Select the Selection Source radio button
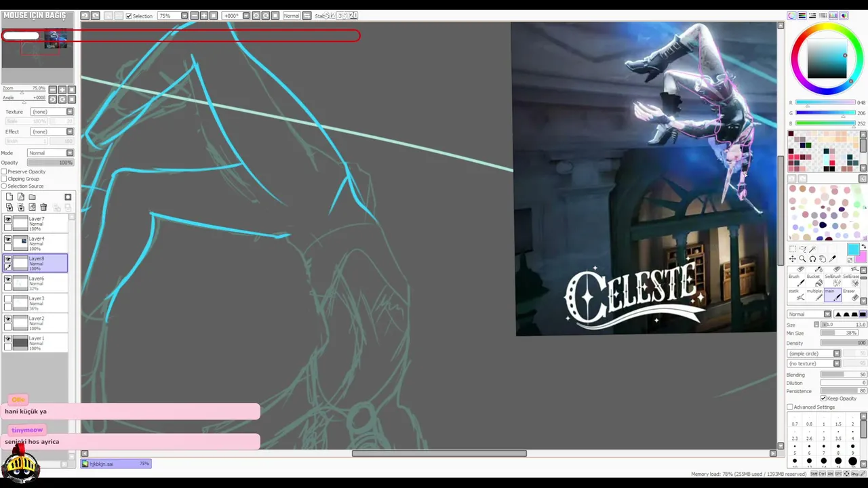868x488 pixels. click(4, 186)
